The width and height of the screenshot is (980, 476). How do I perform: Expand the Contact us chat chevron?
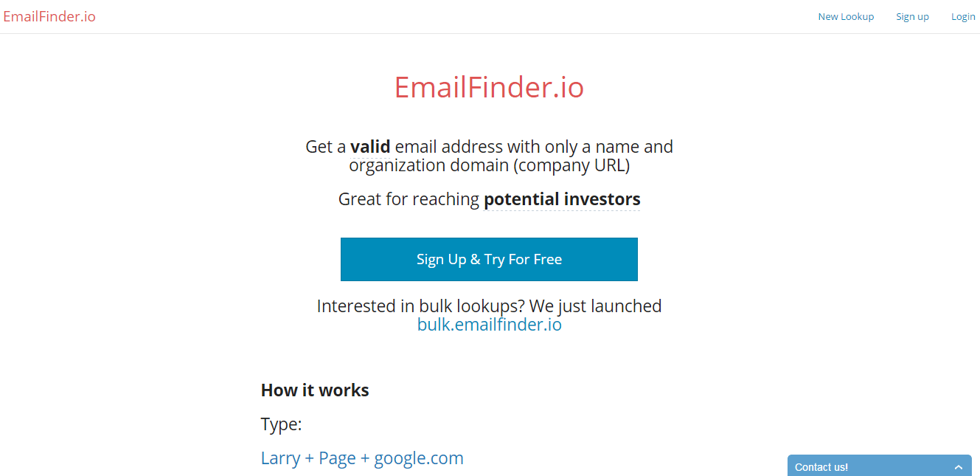click(958, 467)
